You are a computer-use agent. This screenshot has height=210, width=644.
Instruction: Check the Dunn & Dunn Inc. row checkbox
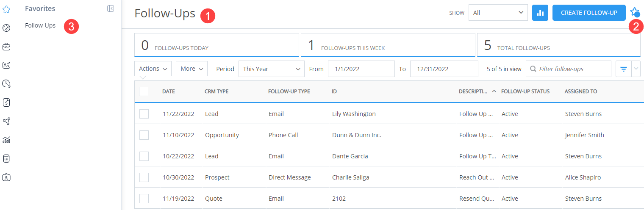pyautogui.click(x=144, y=135)
